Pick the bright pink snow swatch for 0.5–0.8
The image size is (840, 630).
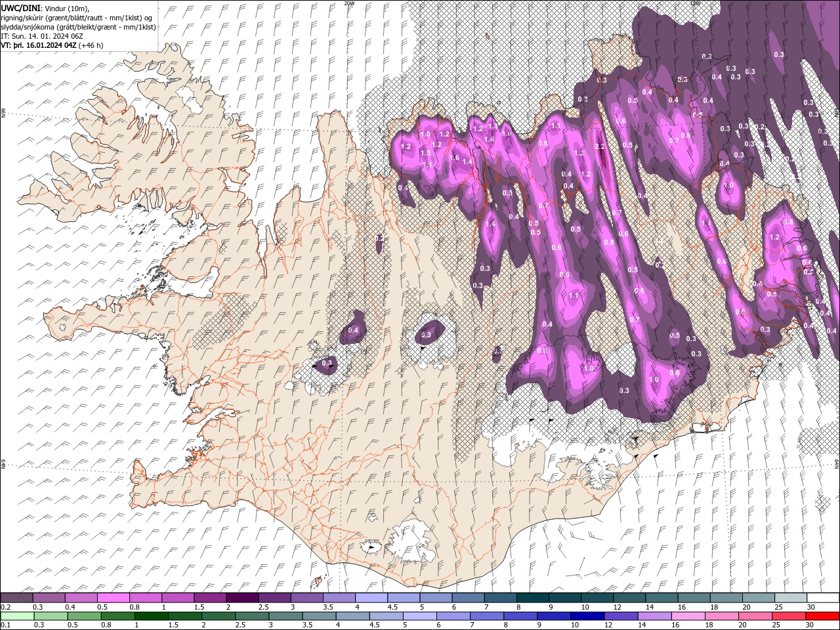click(x=114, y=598)
